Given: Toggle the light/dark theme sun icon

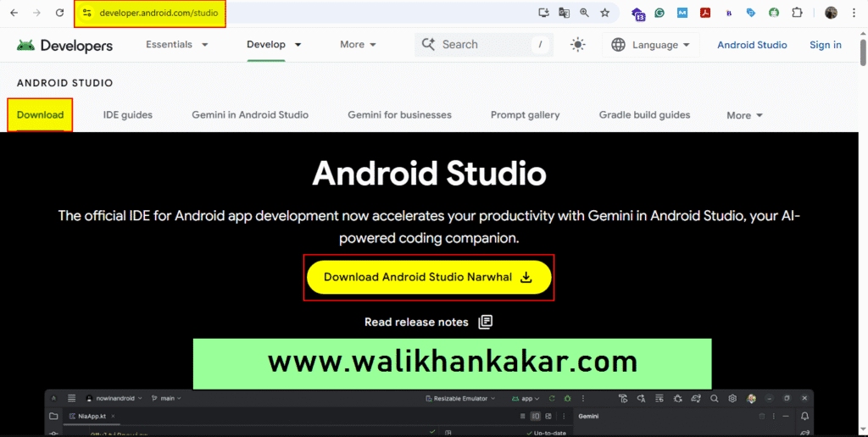Looking at the screenshot, I should point(578,45).
